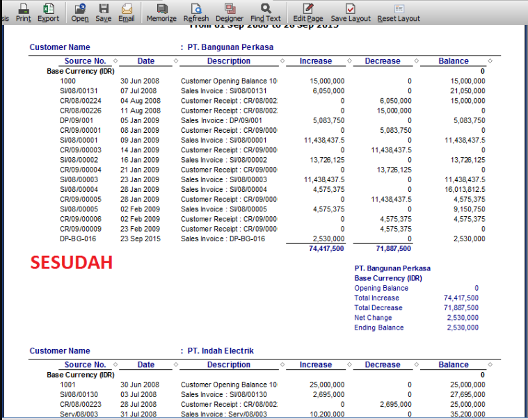The image size is (528, 420).
Task: Click Decrease header in Bangunan Perkasa table
Action: click(383, 61)
